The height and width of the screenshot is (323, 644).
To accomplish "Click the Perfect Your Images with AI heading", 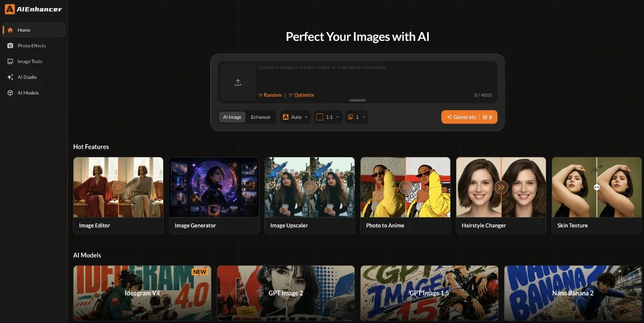I will click(357, 37).
